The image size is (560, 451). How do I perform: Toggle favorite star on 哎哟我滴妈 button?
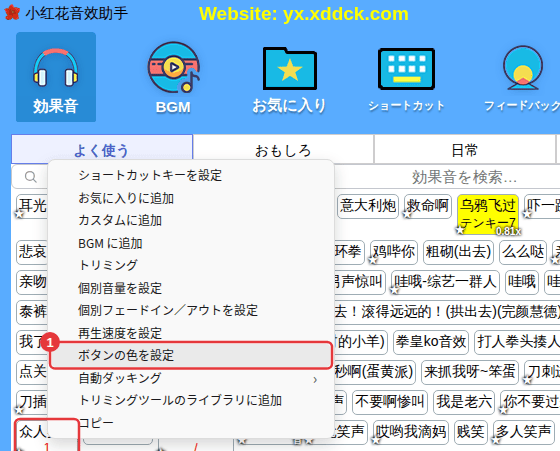point(376,440)
